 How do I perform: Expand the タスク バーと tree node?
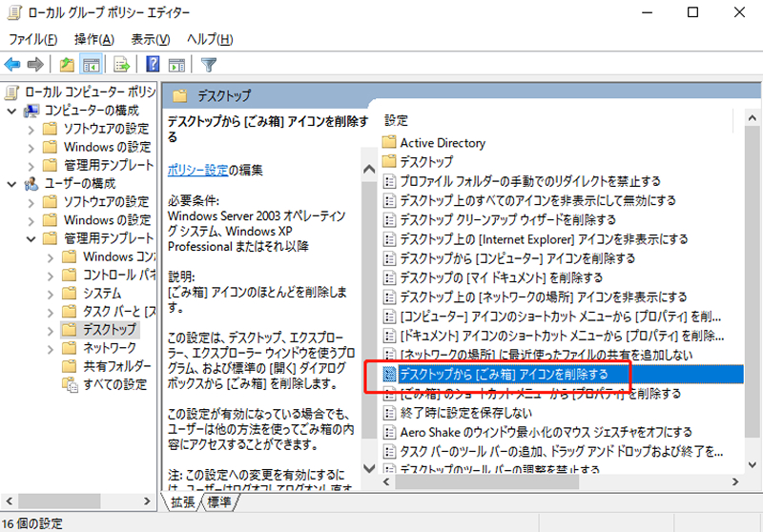pyautogui.click(x=51, y=312)
